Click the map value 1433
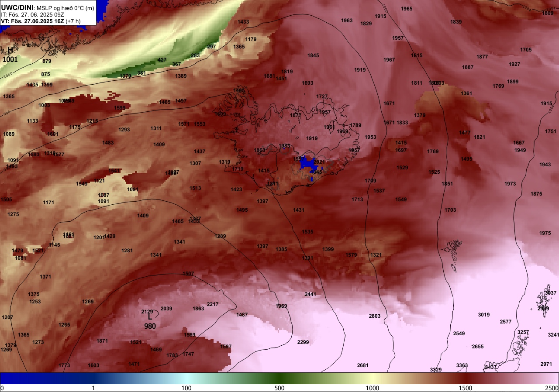 (243, 22)
